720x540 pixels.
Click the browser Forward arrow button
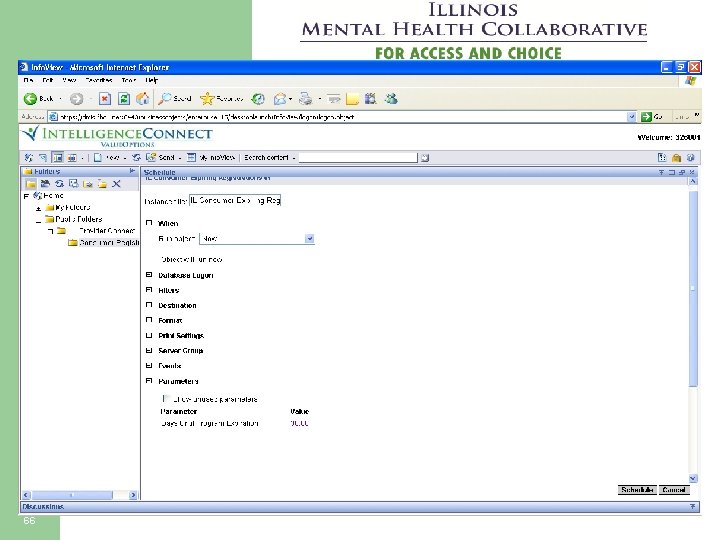point(77,99)
